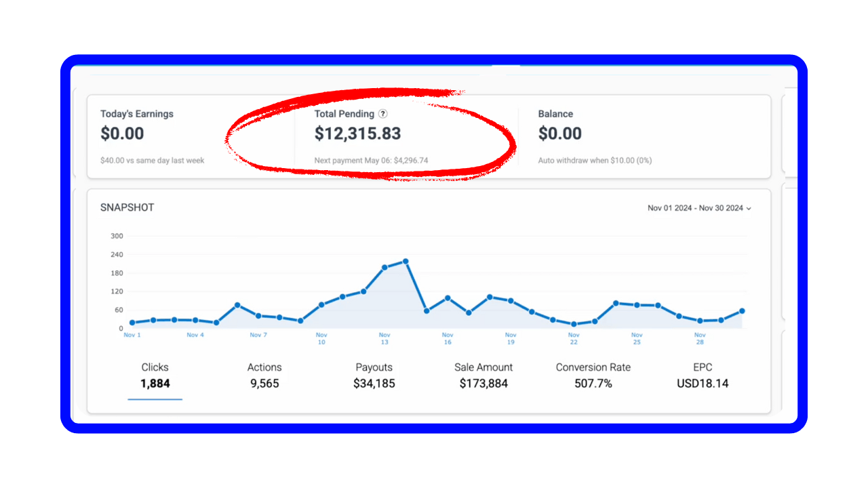Click the 507.7% conversion rate value
The height and width of the screenshot is (488, 868).
point(593,384)
